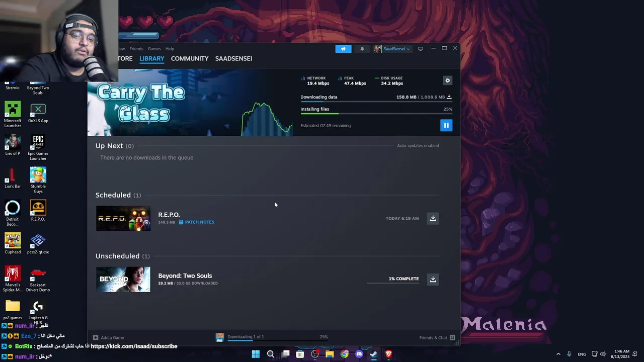Viewport: 644px width, 362px height.
Task: Open the ps2 games folder
Action: 13,310
